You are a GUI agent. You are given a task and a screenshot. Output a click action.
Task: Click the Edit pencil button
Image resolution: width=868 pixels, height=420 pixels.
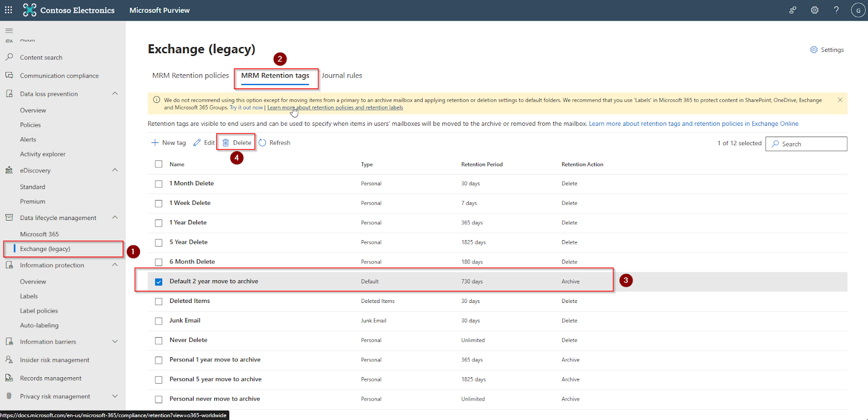point(204,143)
